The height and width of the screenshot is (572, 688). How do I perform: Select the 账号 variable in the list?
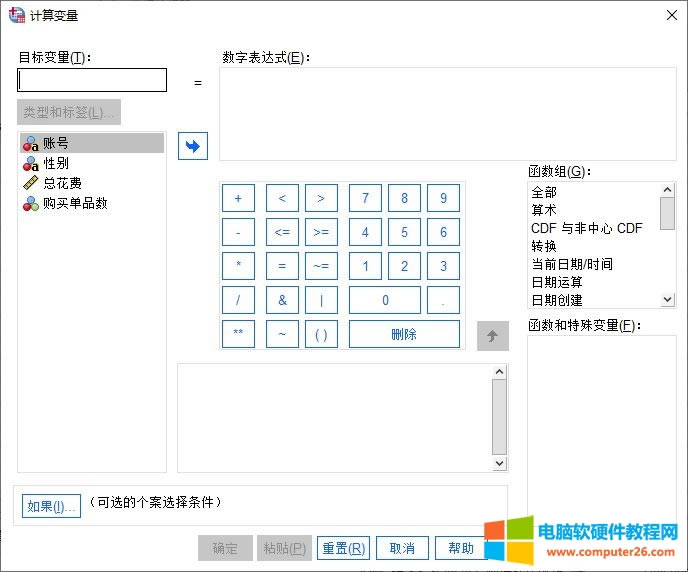pos(92,143)
